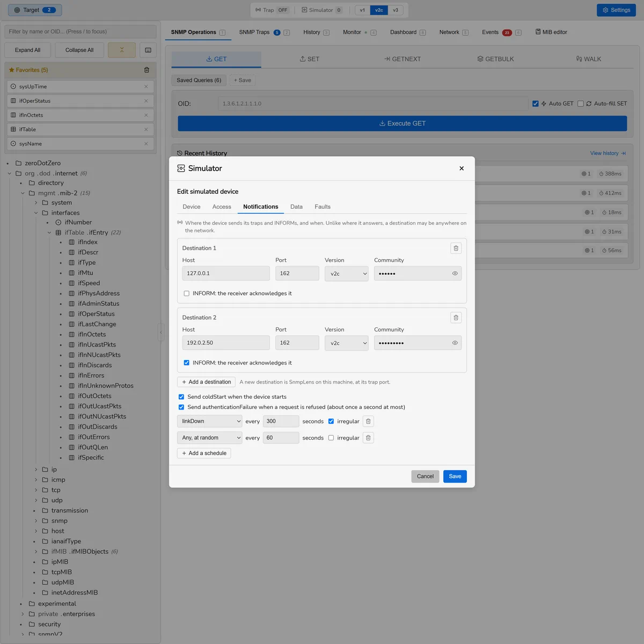644x644 pixels.
Task: Uncheck irregular for the linkDown schedule
Action: [331, 421]
